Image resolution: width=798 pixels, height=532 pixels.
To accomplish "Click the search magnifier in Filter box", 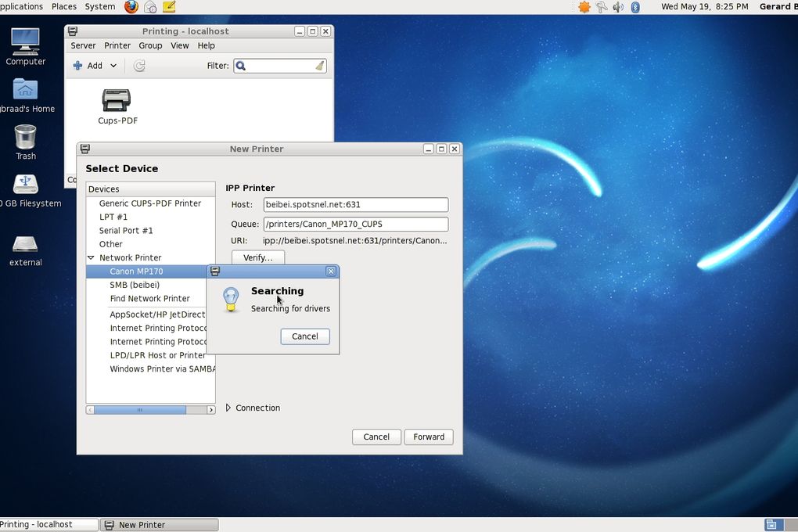I will click(241, 66).
